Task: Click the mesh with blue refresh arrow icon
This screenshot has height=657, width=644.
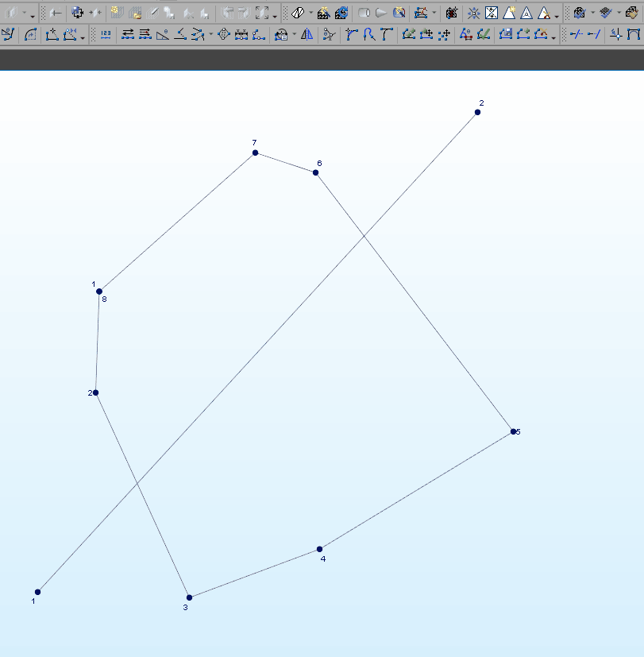Action: tap(341, 13)
